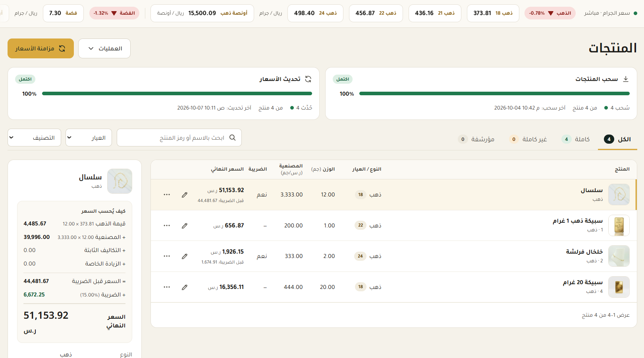Open the مؤرشفة tab
This screenshot has height=358, width=644.
[476, 139]
